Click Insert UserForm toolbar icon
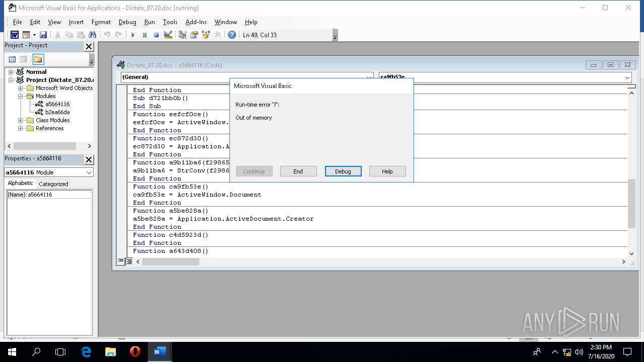644x362 pixels. 26,35
